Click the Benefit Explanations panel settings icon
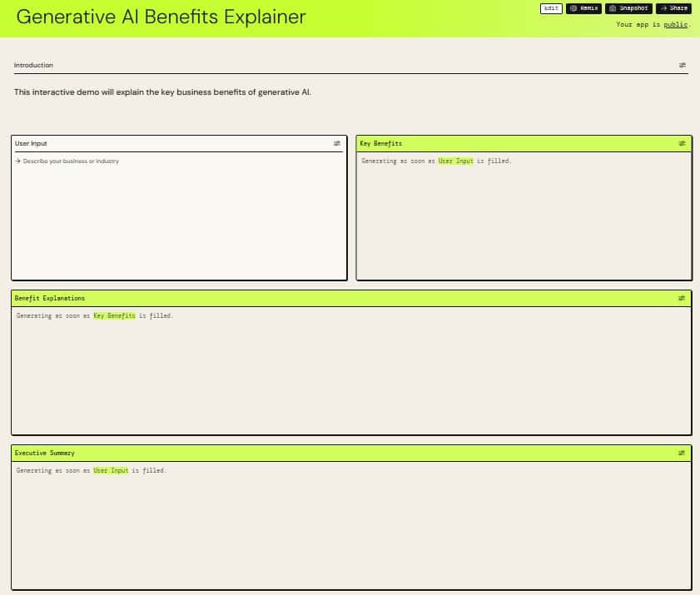The image size is (700, 595). click(x=682, y=298)
